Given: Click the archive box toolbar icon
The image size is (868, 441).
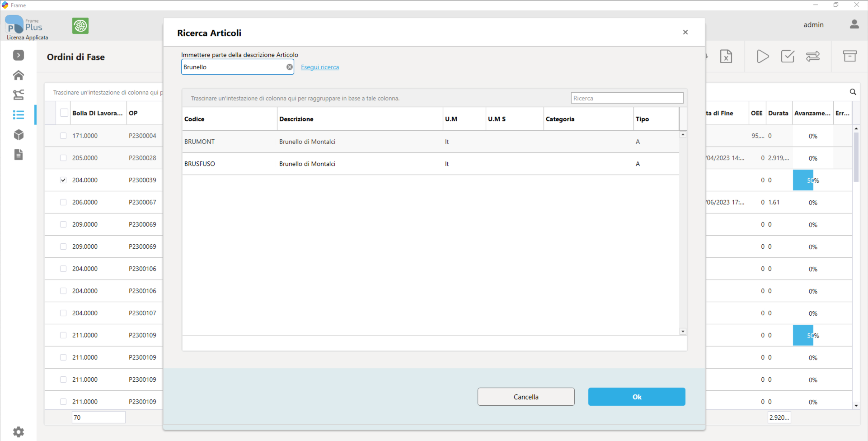Looking at the screenshot, I should pos(850,56).
